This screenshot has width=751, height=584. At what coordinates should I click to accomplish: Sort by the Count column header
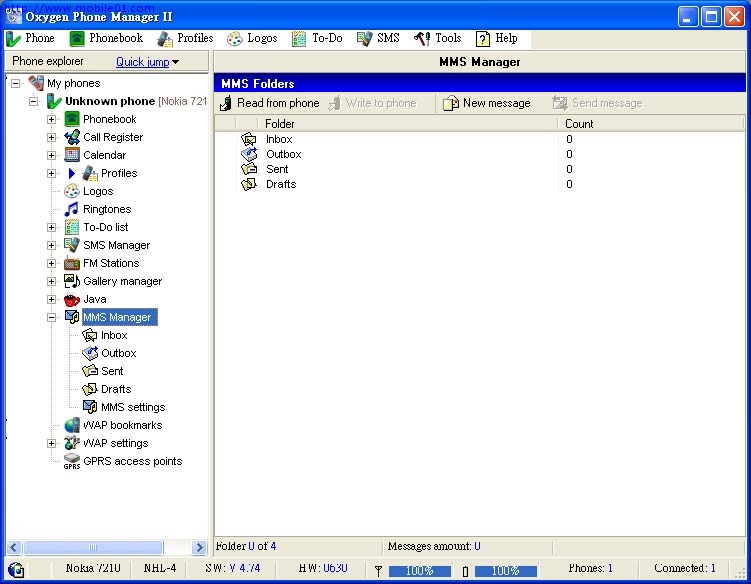pos(651,124)
